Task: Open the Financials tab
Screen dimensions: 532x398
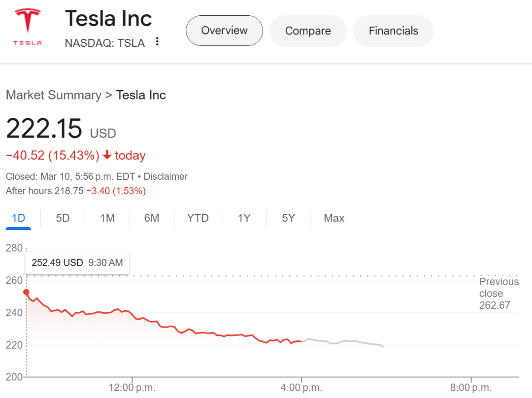Action: click(393, 31)
